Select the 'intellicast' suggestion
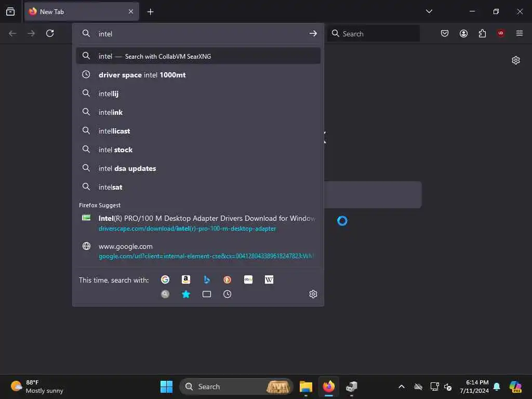 tap(198, 131)
